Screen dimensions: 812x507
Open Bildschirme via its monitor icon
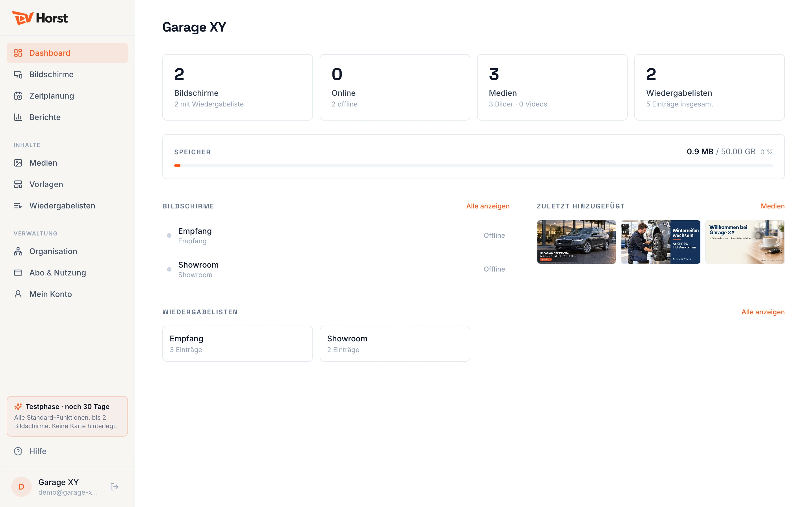click(x=18, y=74)
